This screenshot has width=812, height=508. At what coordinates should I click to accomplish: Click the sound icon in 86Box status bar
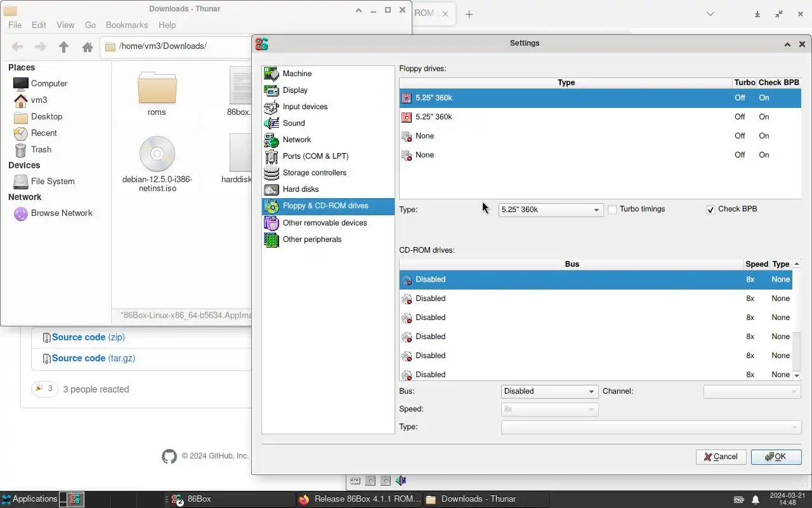click(x=401, y=481)
